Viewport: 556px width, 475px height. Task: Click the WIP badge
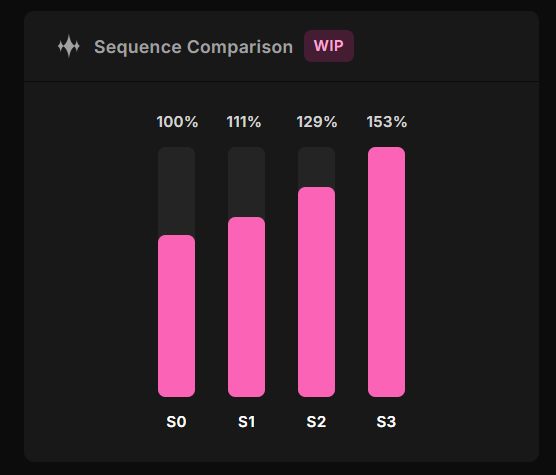329,46
